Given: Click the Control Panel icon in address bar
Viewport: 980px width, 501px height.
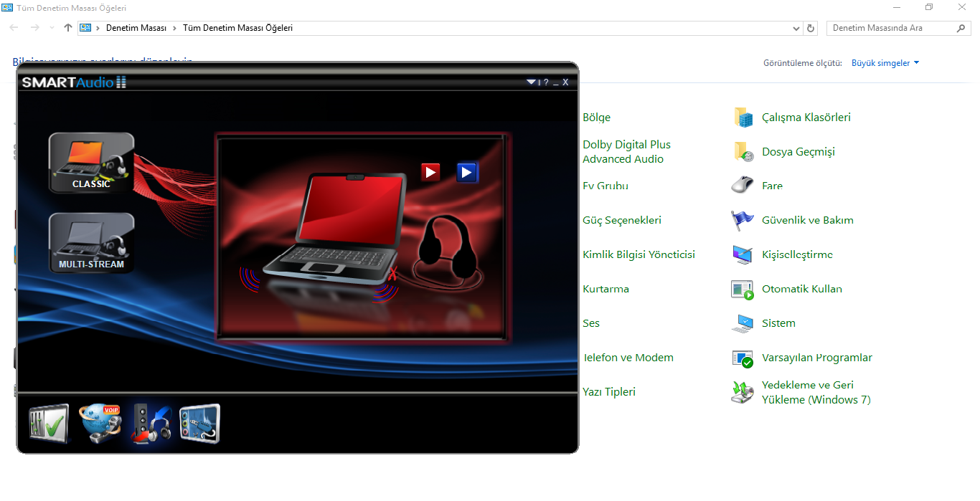Looking at the screenshot, I should coord(86,28).
